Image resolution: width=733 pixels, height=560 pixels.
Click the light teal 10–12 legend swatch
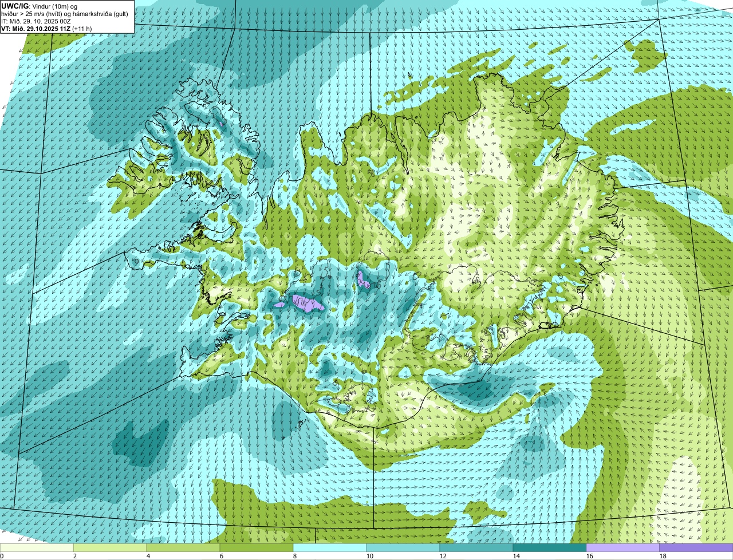pyautogui.click(x=403, y=548)
